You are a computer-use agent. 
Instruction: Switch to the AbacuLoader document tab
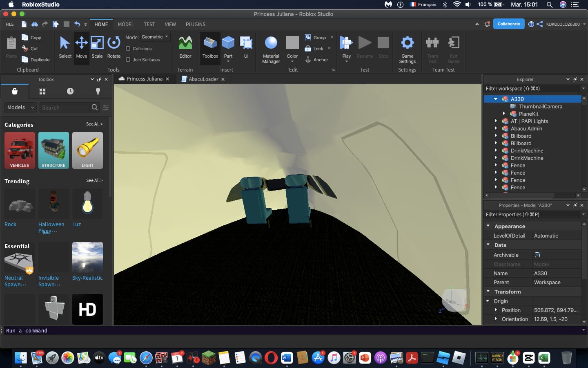(x=203, y=79)
